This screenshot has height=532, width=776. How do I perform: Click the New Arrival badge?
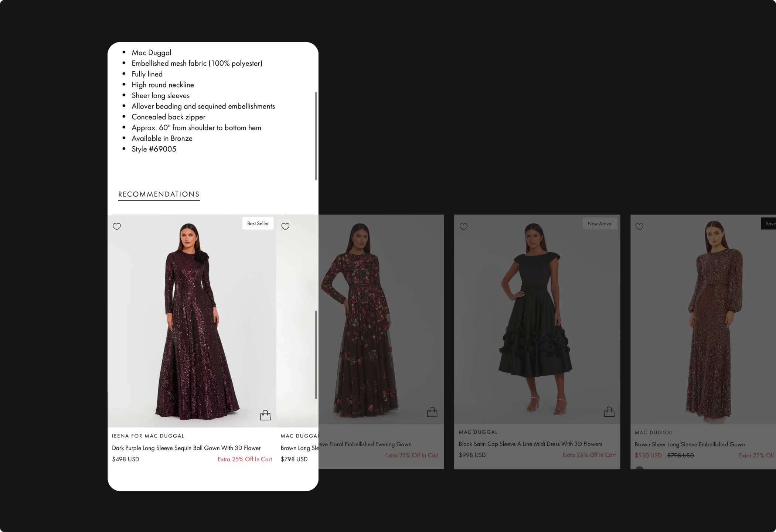pyautogui.click(x=600, y=224)
